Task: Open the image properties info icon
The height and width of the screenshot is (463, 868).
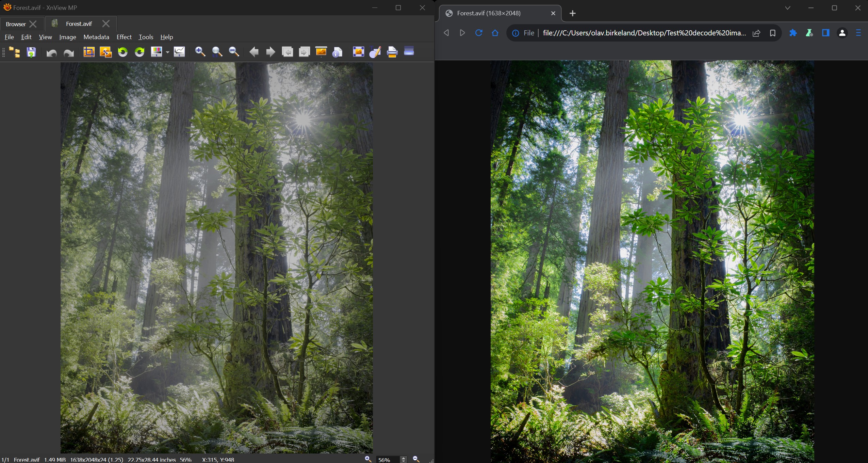Action: [x=337, y=52]
